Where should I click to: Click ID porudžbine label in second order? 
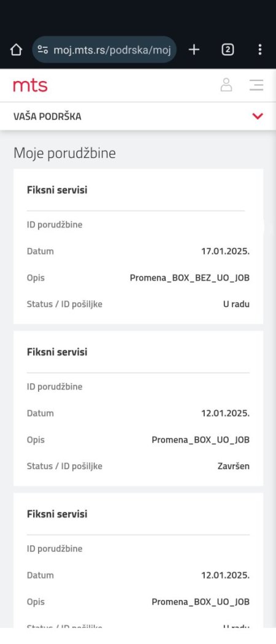click(x=55, y=387)
